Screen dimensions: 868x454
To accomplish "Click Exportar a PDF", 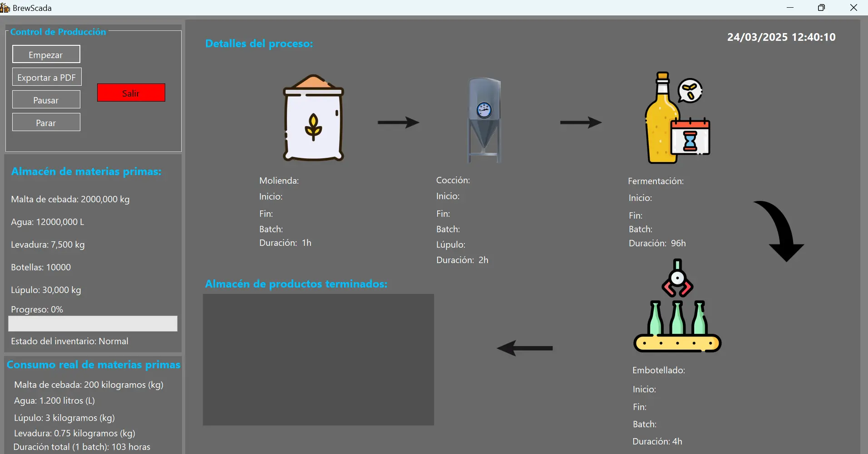I will 46,77.
